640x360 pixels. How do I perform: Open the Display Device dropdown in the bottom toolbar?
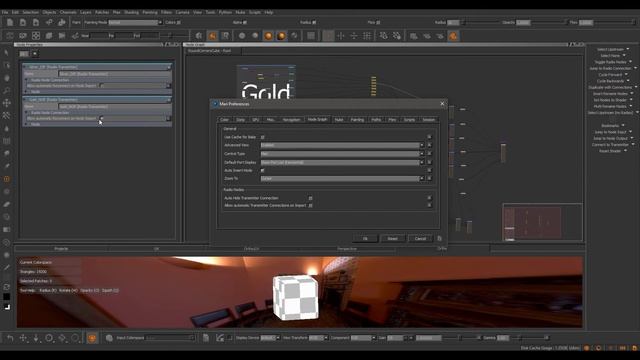(270, 338)
